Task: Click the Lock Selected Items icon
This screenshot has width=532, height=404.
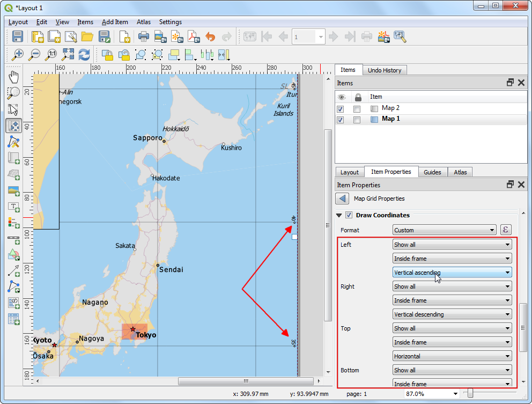Action: click(107, 55)
